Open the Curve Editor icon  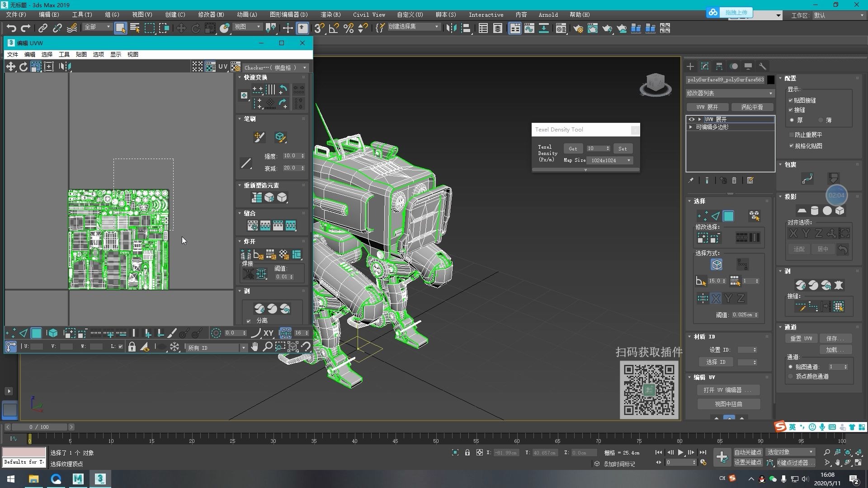click(x=529, y=28)
